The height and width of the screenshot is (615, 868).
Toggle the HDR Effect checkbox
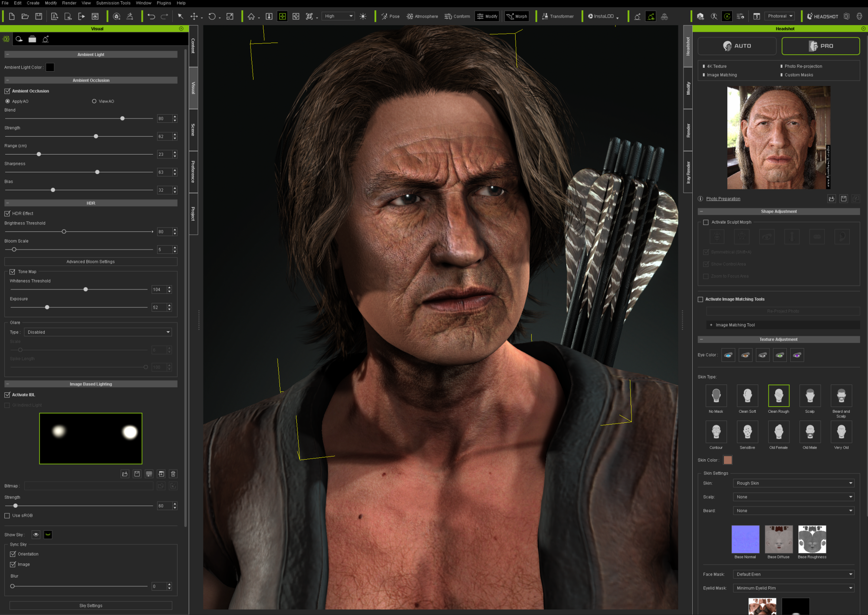click(7, 214)
